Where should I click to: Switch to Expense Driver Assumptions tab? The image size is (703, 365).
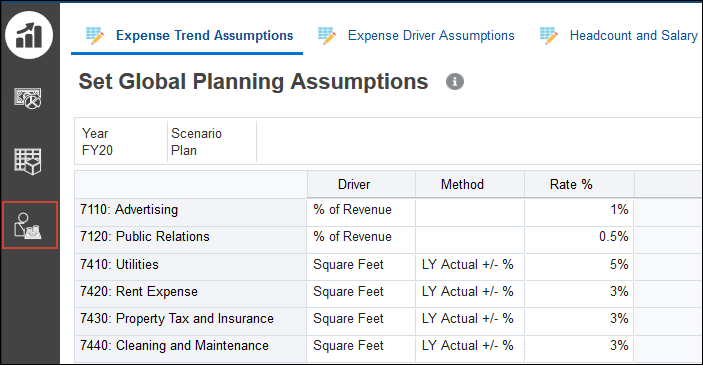pyautogui.click(x=431, y=35)
